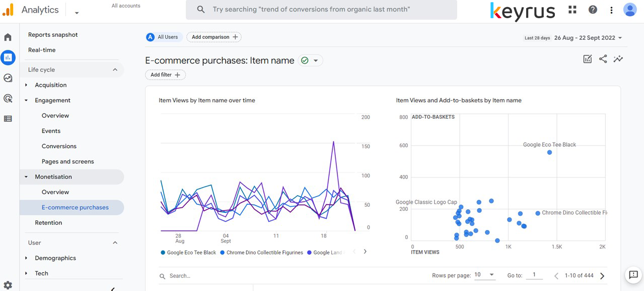This screenshot has height=291, width=644.
Task: Toggle Google Eco Tee Black legend series
Action: click(188, 253)
